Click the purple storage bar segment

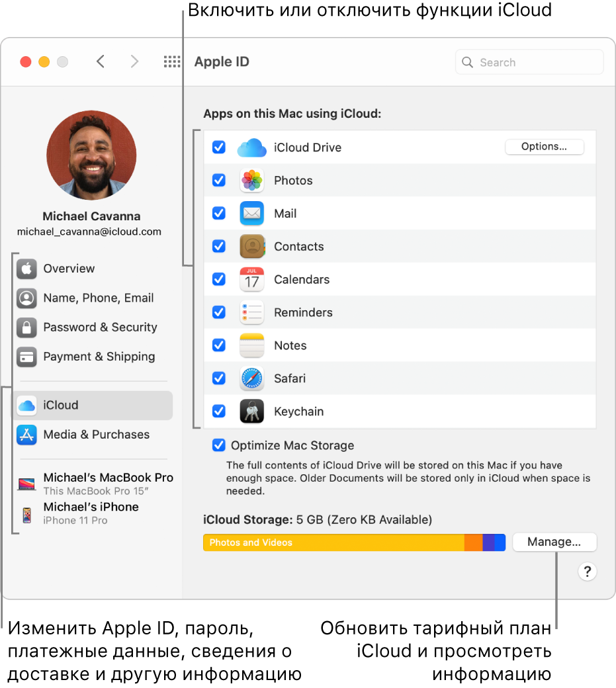(488, 542)
